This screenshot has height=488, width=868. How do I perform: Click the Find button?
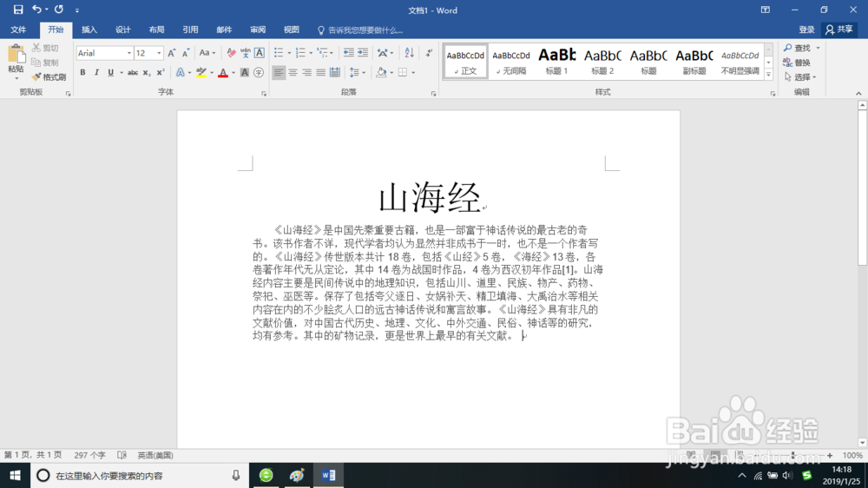click(x=797, y=48)
